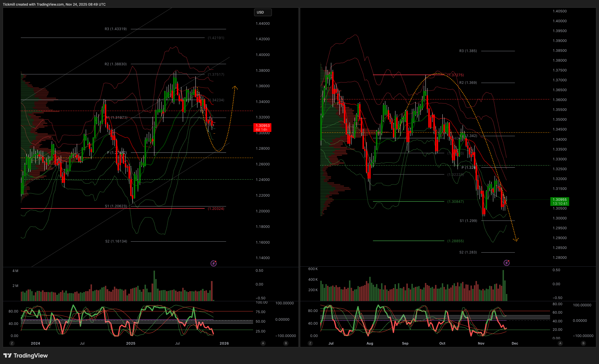Screen dimensions: 599x364
Task: Toggle the B scale button on left chart
Action: [x=286, y=343]
